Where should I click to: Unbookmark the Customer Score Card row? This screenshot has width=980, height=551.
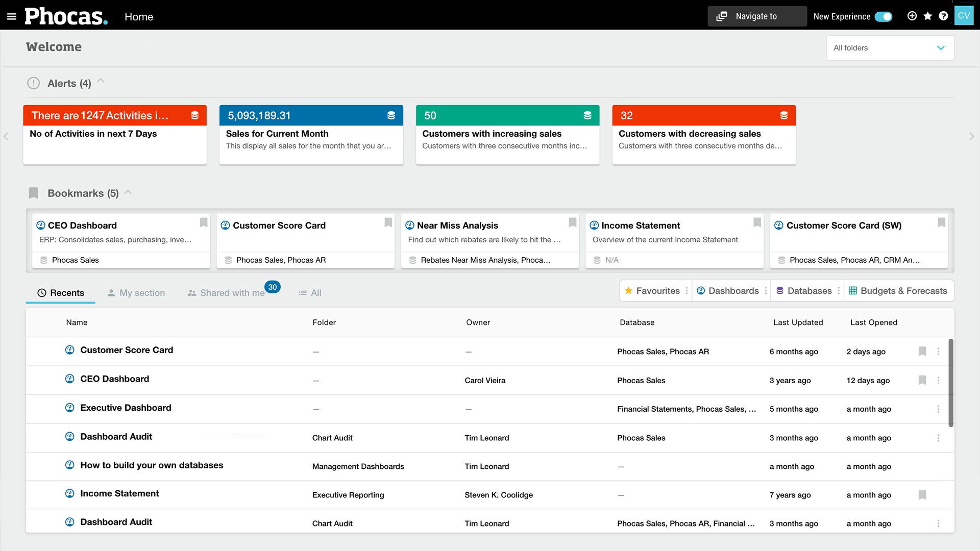click(922, 352)
